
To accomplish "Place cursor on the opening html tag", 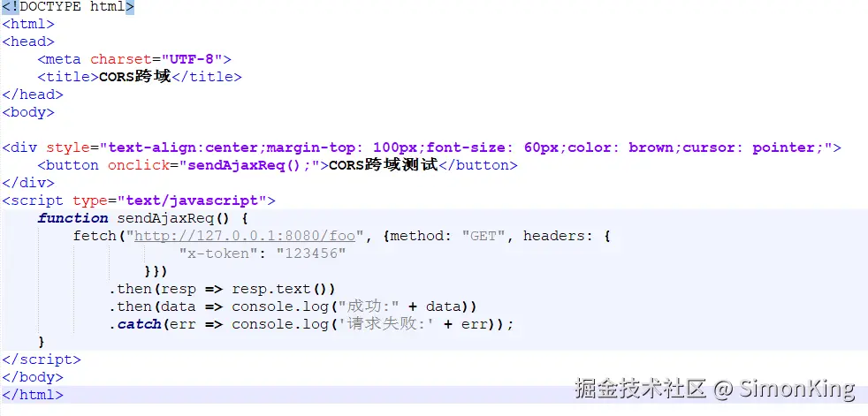I will 28,24.
